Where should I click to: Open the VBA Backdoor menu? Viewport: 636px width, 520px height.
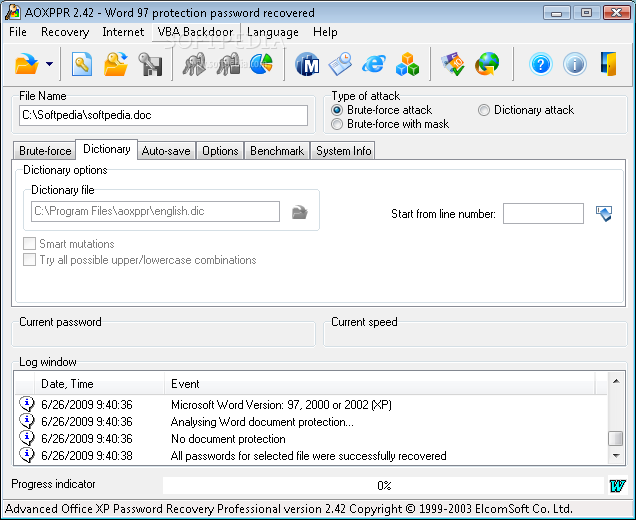[196, 32]
